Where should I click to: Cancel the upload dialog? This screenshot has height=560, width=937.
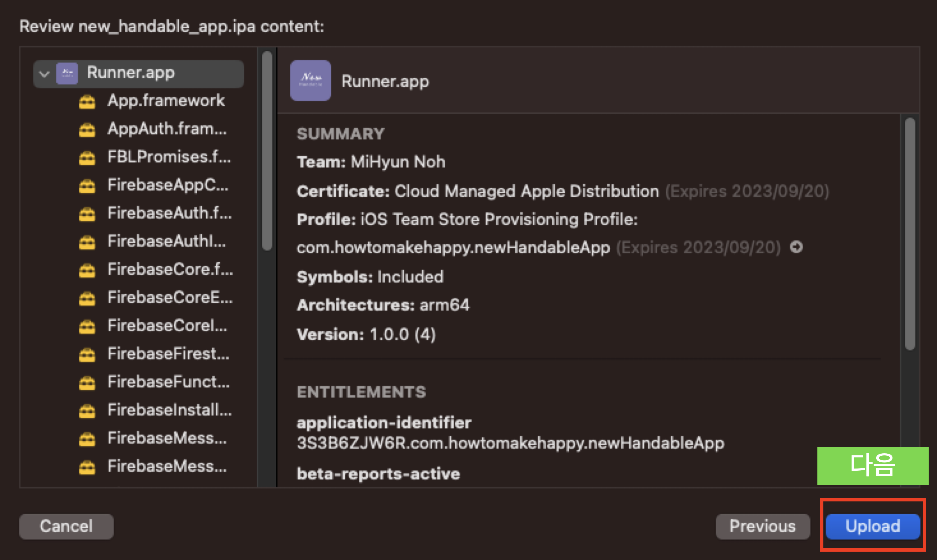66,526
